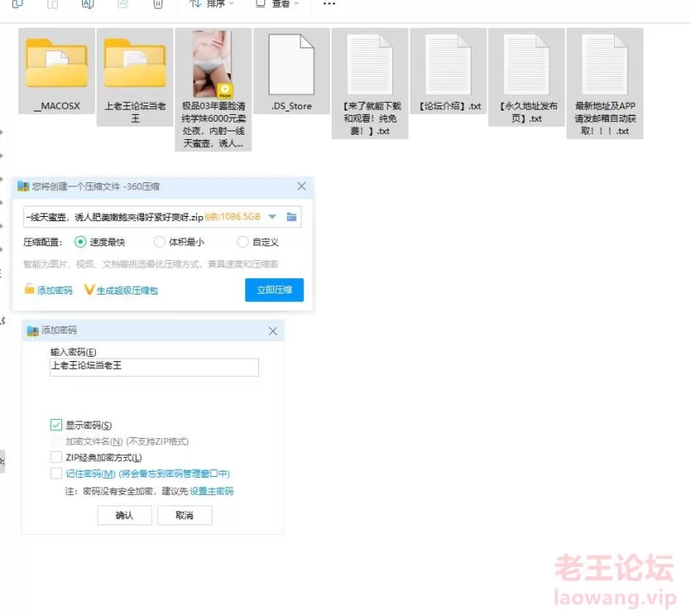The height and width of the screenshot is (616, 691).
Task: Click the copy icon in Explorer toolbar
Action: [17, 4]
